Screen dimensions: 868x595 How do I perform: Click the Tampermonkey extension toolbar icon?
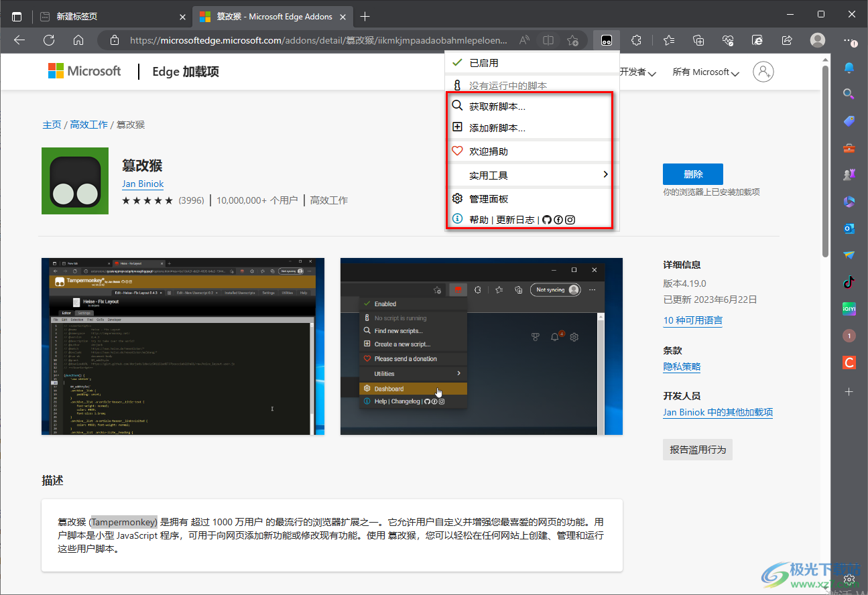607,40
